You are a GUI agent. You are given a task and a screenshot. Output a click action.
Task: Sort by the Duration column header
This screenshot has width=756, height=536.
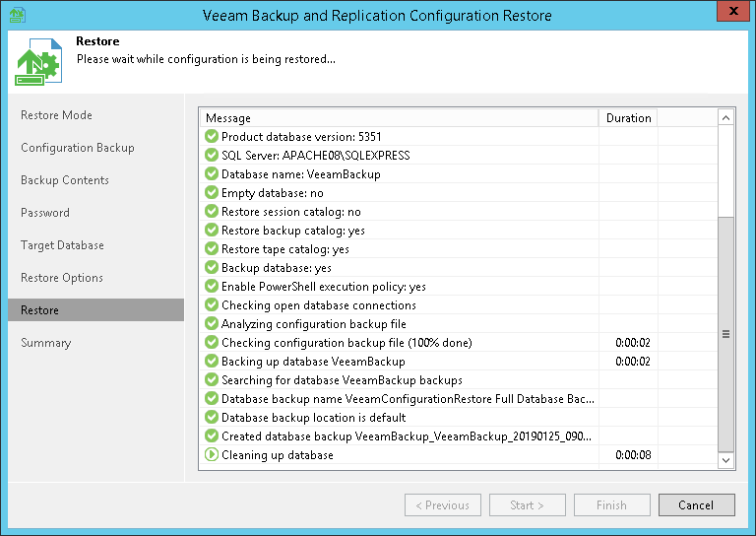628,118
